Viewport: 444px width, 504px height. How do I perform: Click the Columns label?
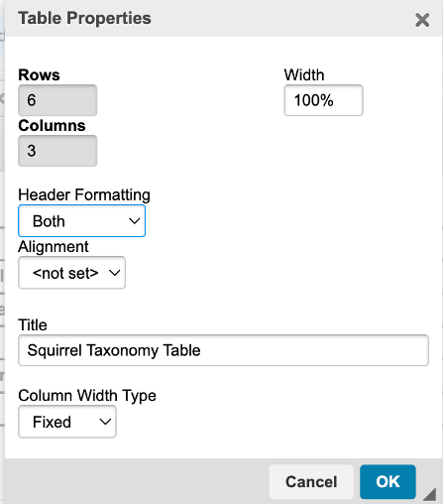52,126
